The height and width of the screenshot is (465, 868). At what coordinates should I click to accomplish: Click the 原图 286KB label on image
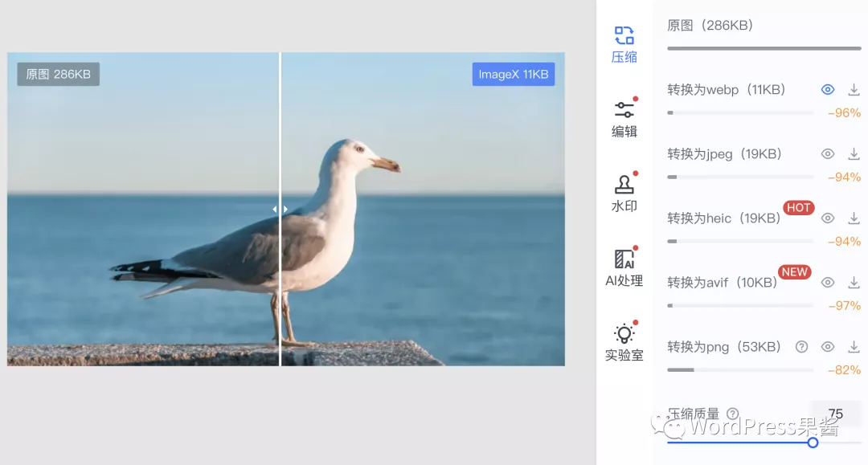(x=58, y=74)
